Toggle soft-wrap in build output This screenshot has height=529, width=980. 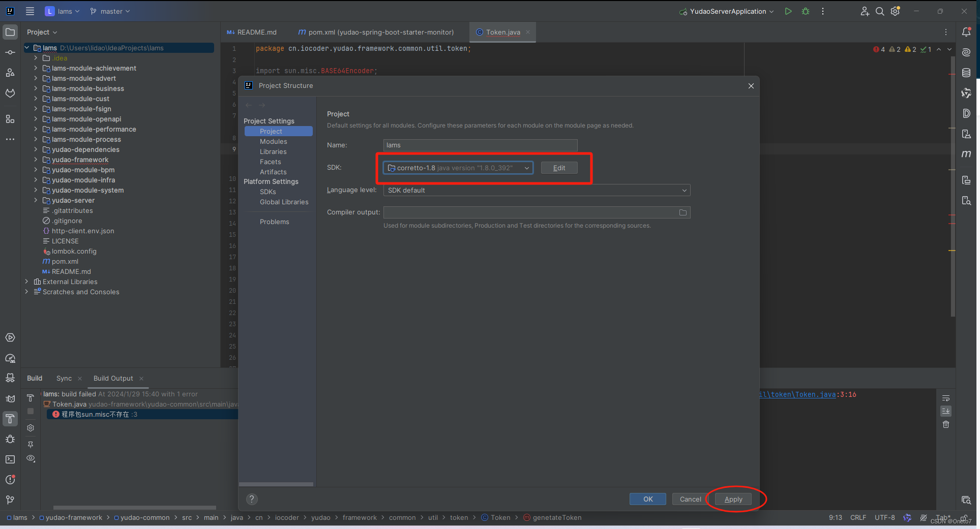coord(946,398)
